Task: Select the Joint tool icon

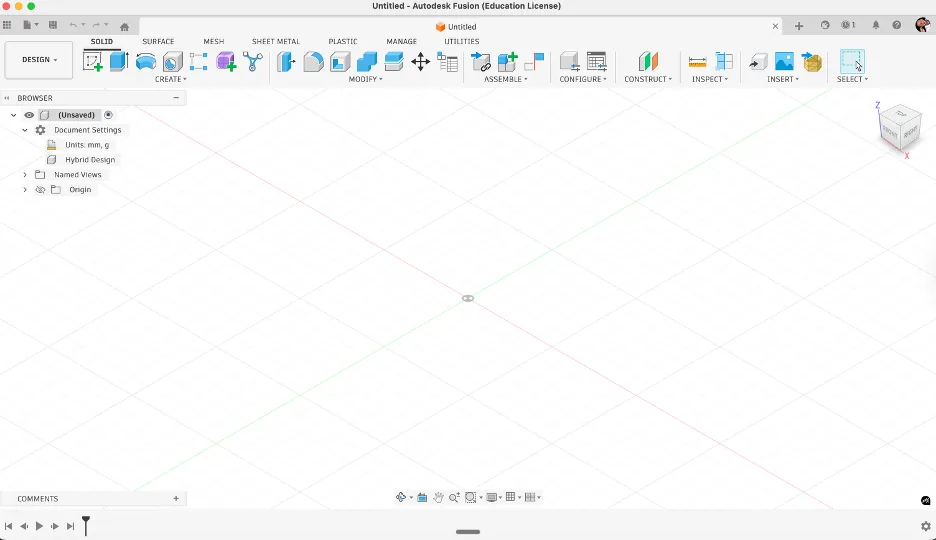Action: 534,61
